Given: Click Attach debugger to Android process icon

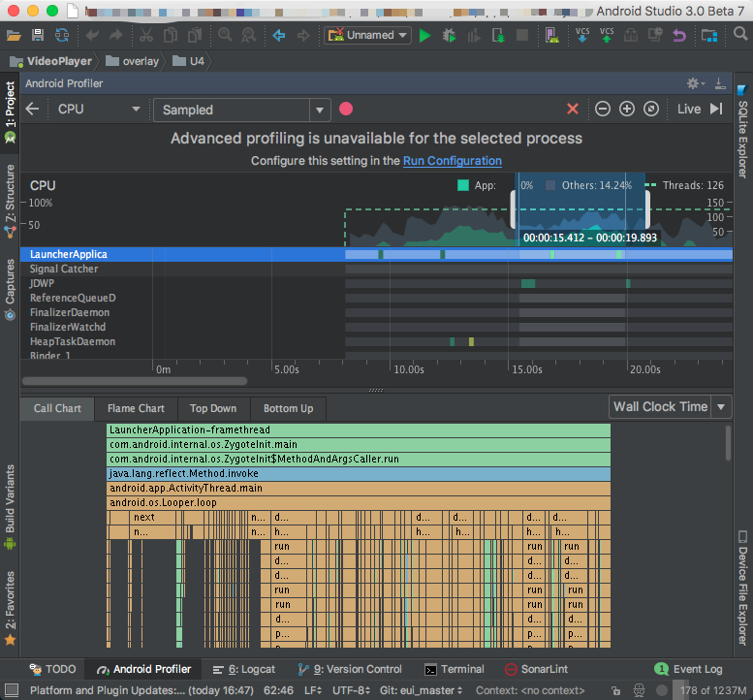Looking at the screenshot, I should [x=498, y=35].
